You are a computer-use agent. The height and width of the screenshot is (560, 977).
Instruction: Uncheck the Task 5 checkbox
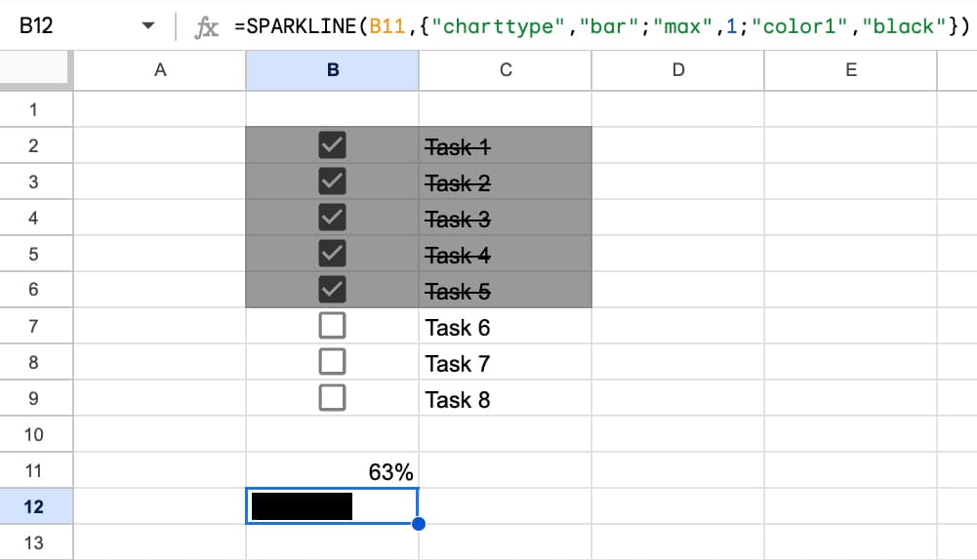(x=333, y=291)
